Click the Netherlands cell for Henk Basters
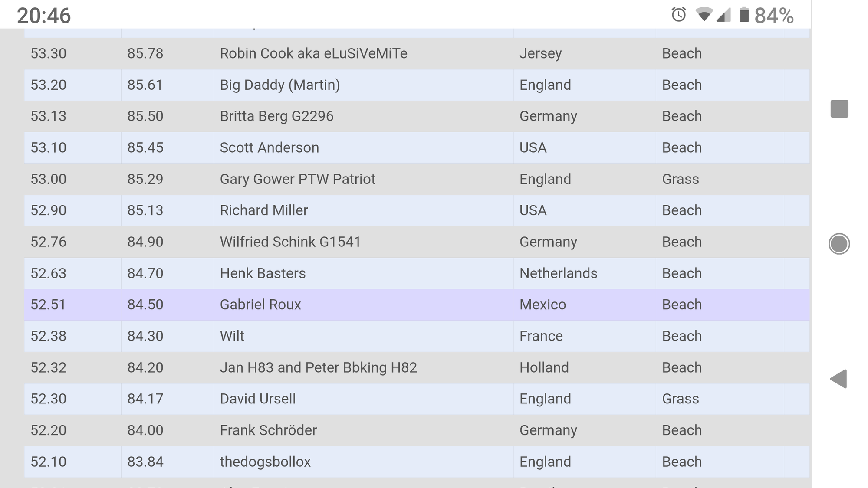The image size is (868, 488). pos(584,273)
